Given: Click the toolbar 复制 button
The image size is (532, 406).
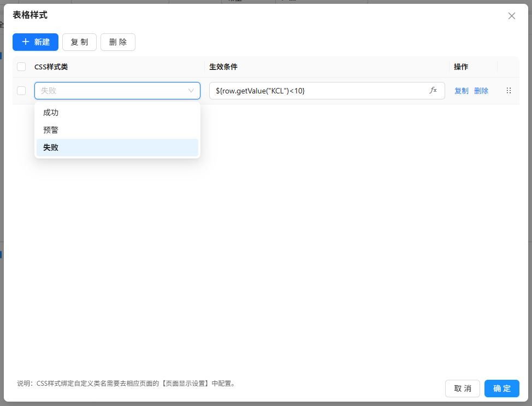Looking at the screenshot, I should [x=79, y=42].
